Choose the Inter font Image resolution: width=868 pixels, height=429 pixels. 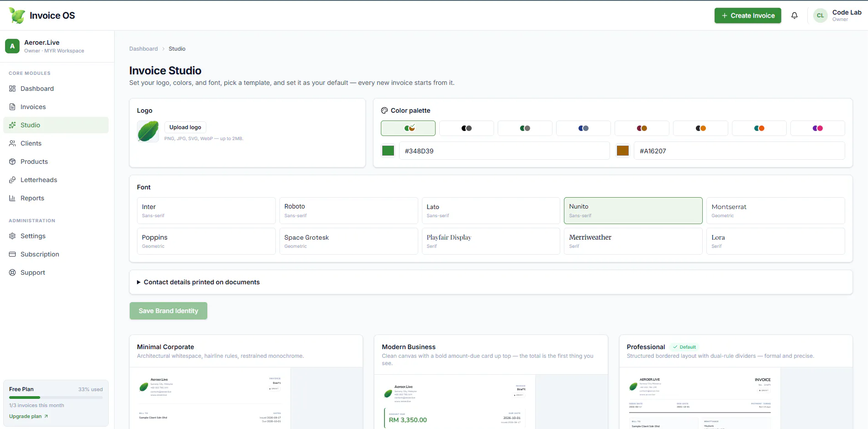point(206,210)
